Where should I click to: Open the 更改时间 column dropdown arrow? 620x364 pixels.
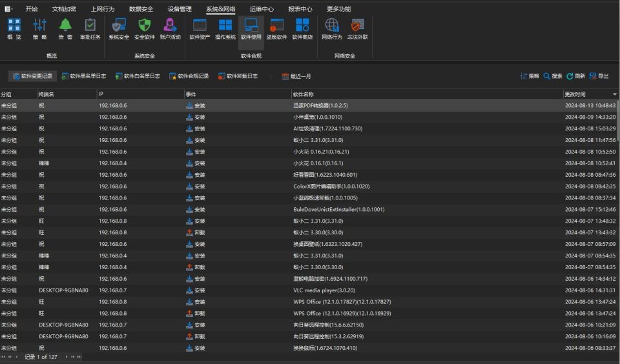coord(614,94)
